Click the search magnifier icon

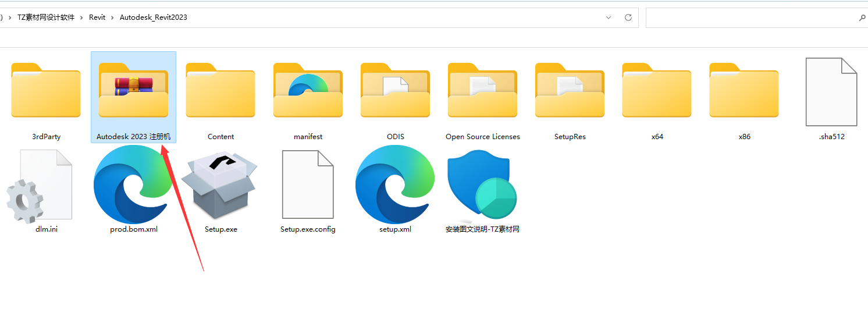(x=862, y=17)
